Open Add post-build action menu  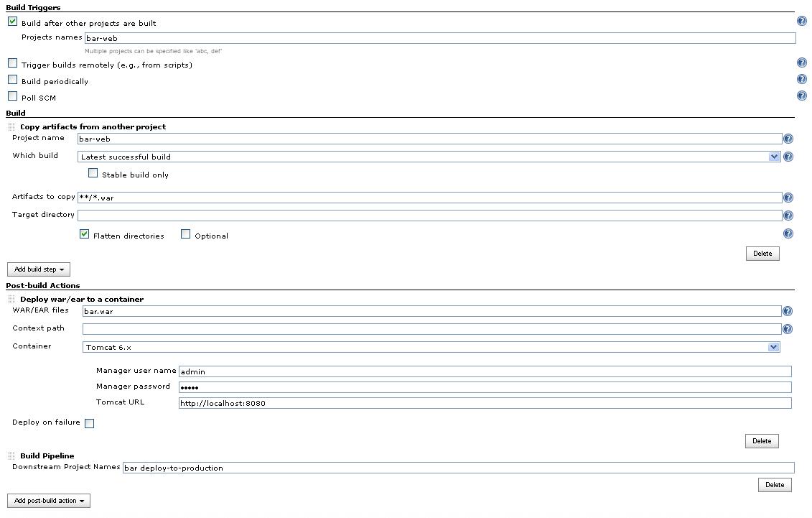click(x=49, y=501)
